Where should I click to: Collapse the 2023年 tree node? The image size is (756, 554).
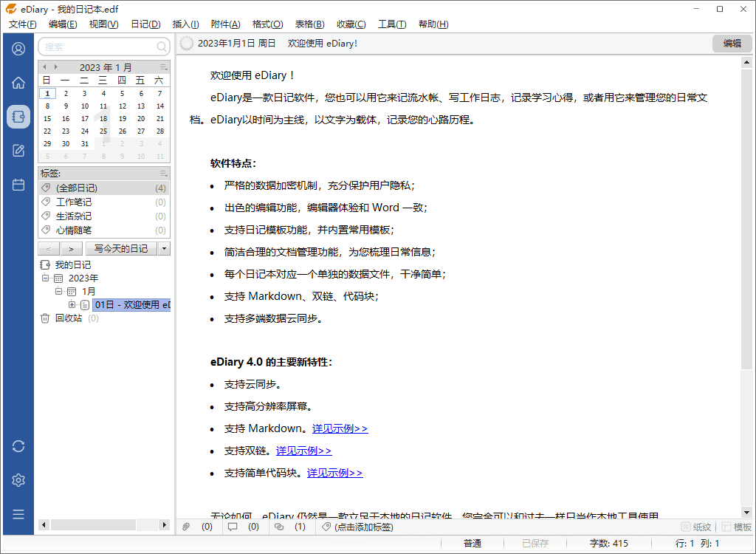pyautogui.click(x=45, y=278)
